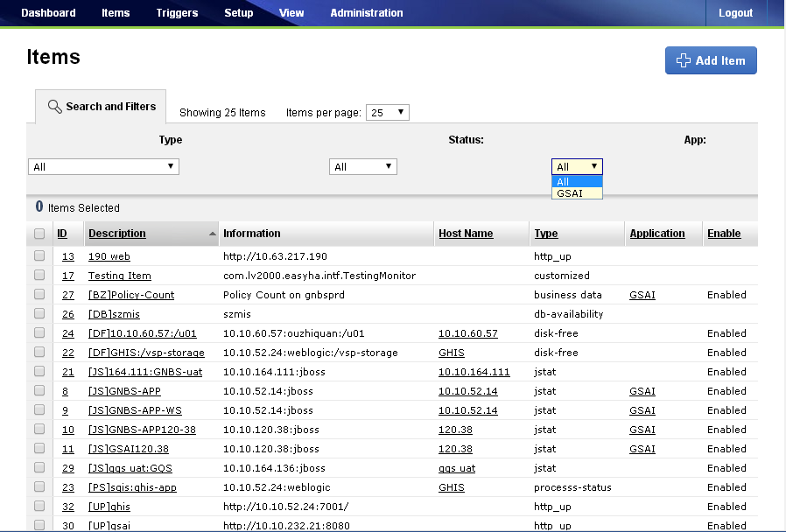Collapse the open App filter dropdown
Image resolution: width=786 pixels, height=532 pixels.
click(x=577, y=166)
